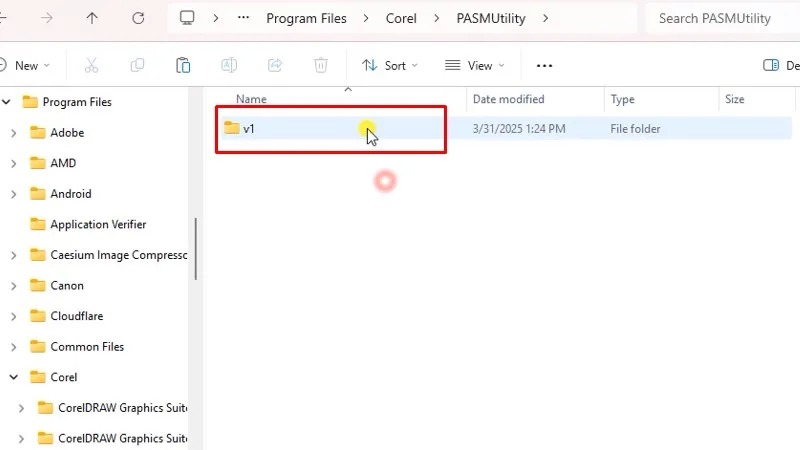Click the Rename icon in toolbar
This screenshot has width=800, height=450.
[x=229, y=65]
